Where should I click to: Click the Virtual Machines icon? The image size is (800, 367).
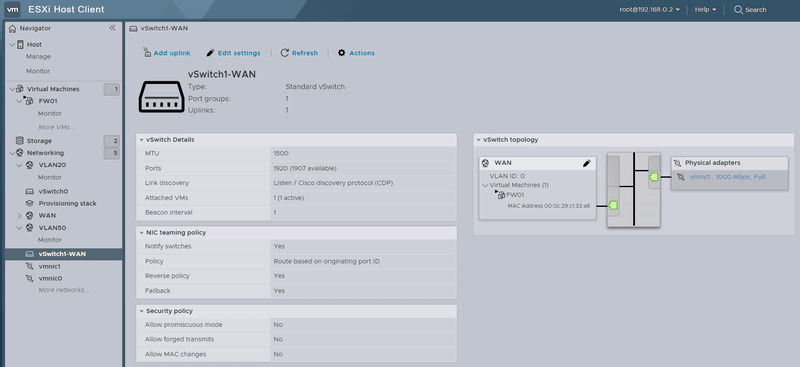pos(20,89)
